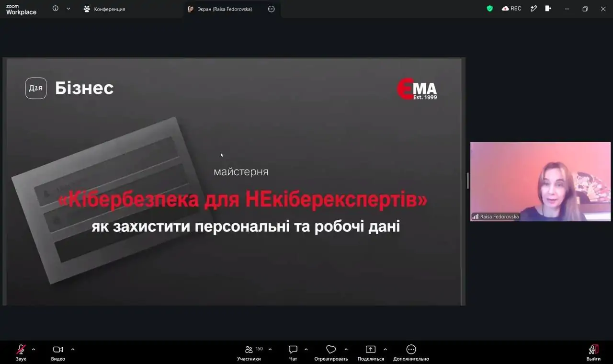This screenshot has height=364, width=613.
Task: Minimize the Zoom window
Action: (x=567, y=9)
